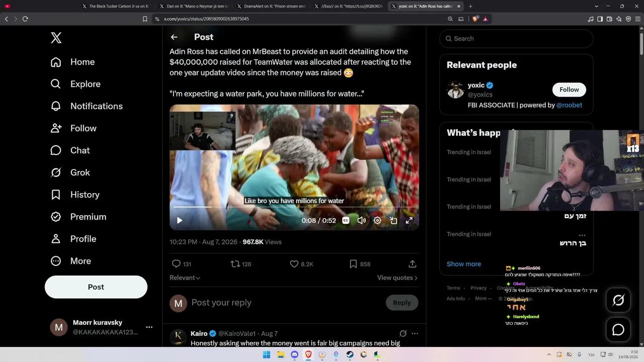Open the Relevant reply sorting dropdown
644x362 pixels.
[185, 278]
